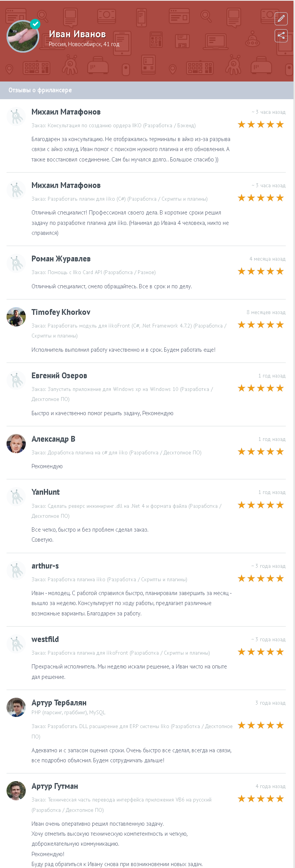Click arthur-s's default avatar icon
The width and height of the screenshot is (295, 868).
pyautogui.click(x=16, y=570)
